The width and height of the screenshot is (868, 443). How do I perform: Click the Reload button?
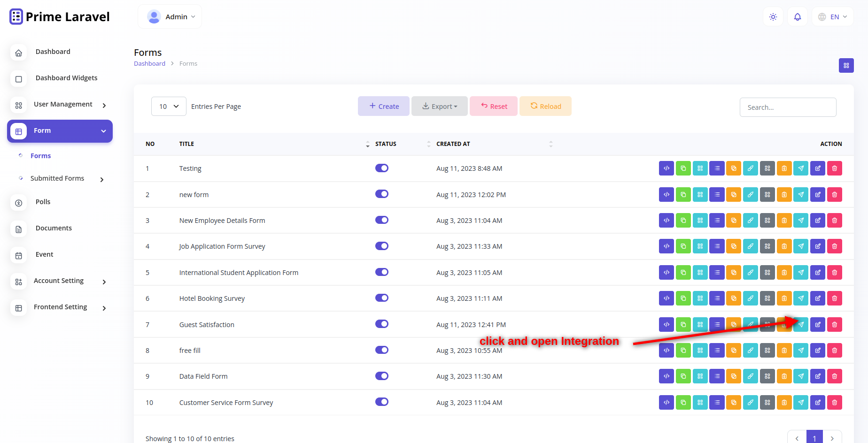point(545,106)
